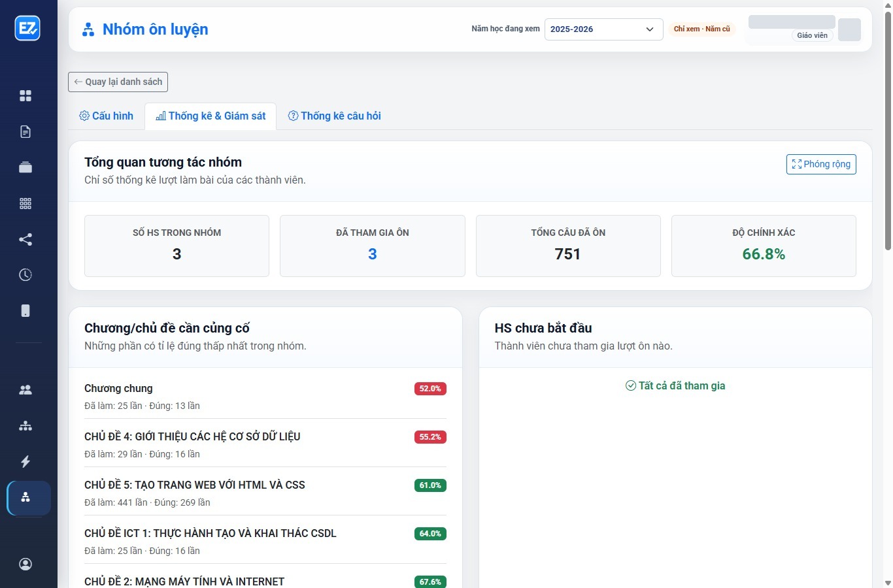Click CHỦ ĐỀ 4: GIỚI THIỆU CÁC HỆ CƠ SỞ DỮ LIỆU
This screenshot has height=588, width=893.
pyautogui.click(x=192, y=436)
